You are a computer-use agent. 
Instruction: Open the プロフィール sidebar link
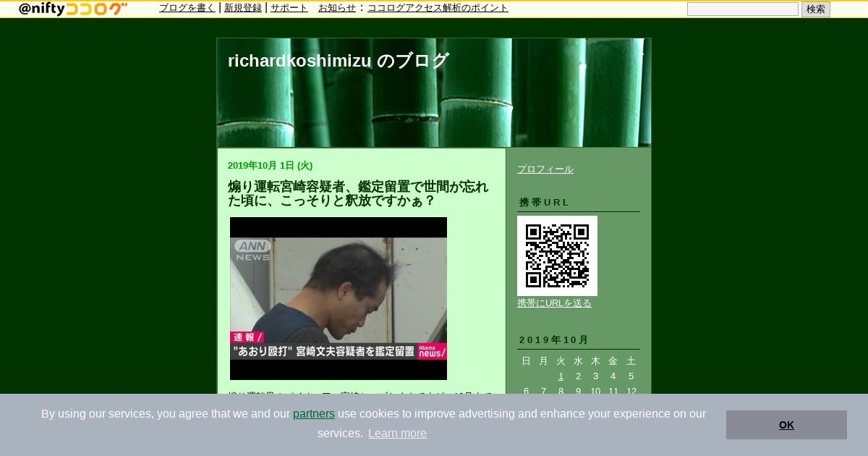coord(545,169)
